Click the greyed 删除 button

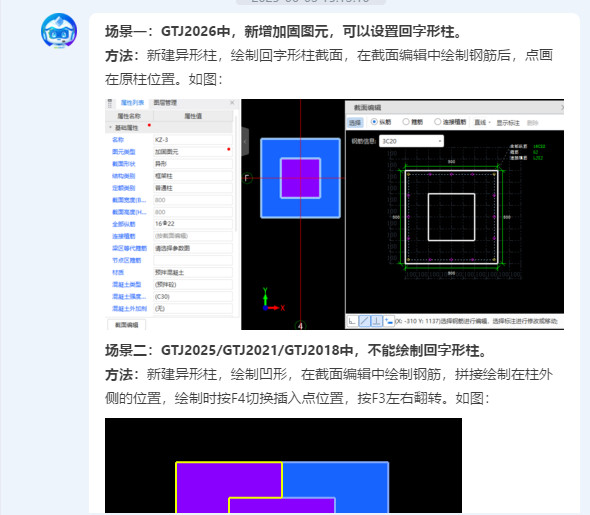pyautogui.click(x=532, y=123)
